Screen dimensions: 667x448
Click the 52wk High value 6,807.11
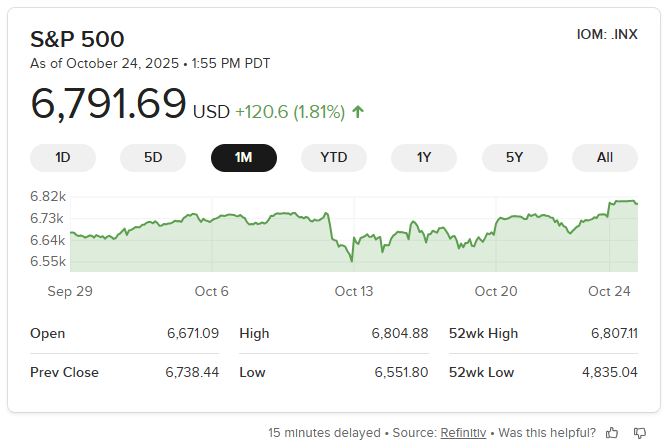[x=614, y=333]
